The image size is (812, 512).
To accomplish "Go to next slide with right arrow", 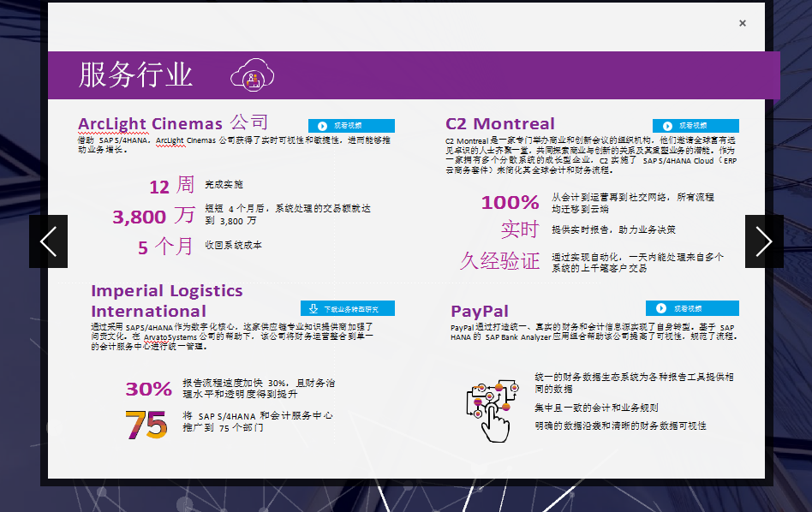I will (764, 241).
